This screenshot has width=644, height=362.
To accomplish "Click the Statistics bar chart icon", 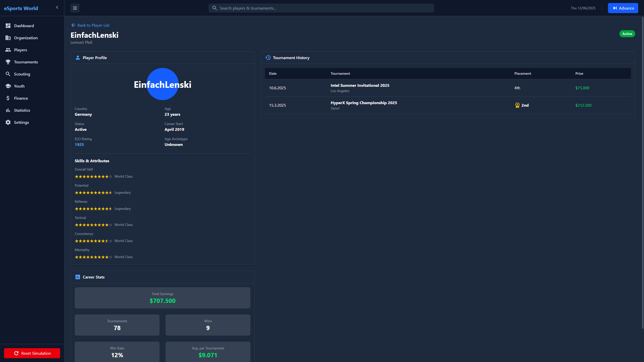I will [x=8, y=110].
